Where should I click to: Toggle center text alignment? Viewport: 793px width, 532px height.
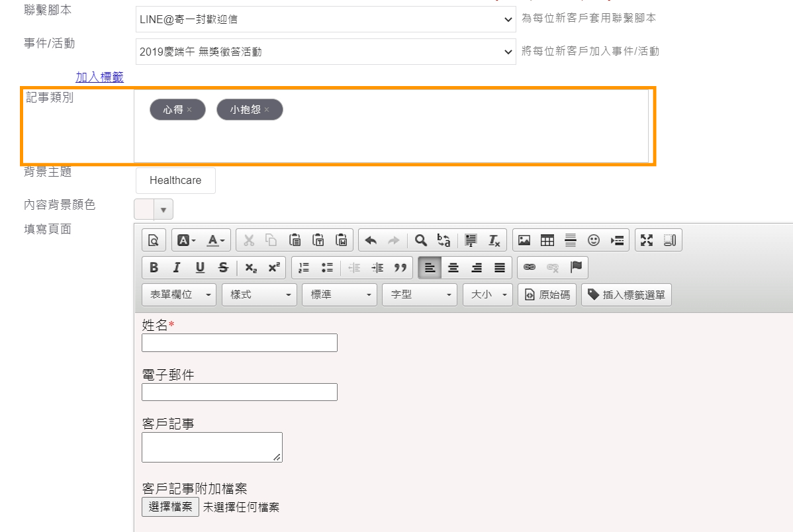(x=453, y=267)
